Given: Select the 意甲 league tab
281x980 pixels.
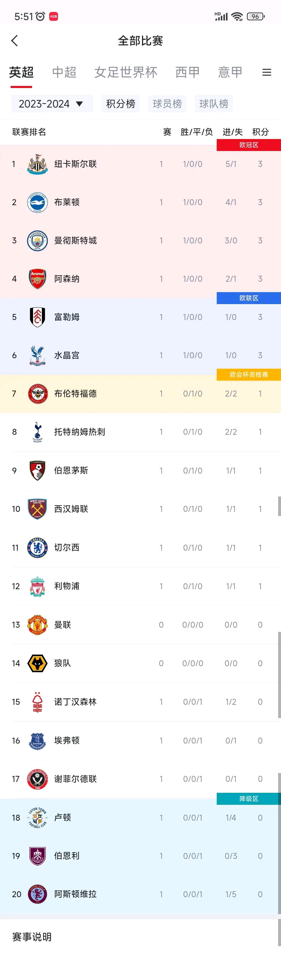Looking at the screenshot, I should click(x=230, y=72).
